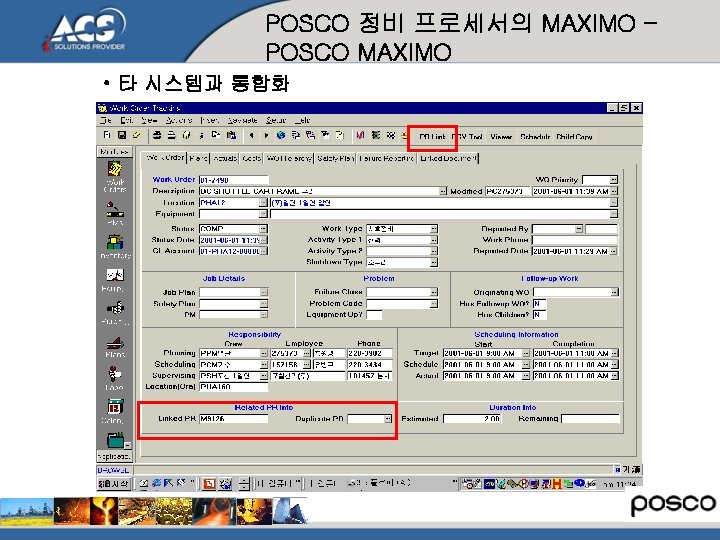Screen dimensions: 720x540
Task: Open the Target Start date picker button
Action: pyautogui.click(x=526, y=353)
